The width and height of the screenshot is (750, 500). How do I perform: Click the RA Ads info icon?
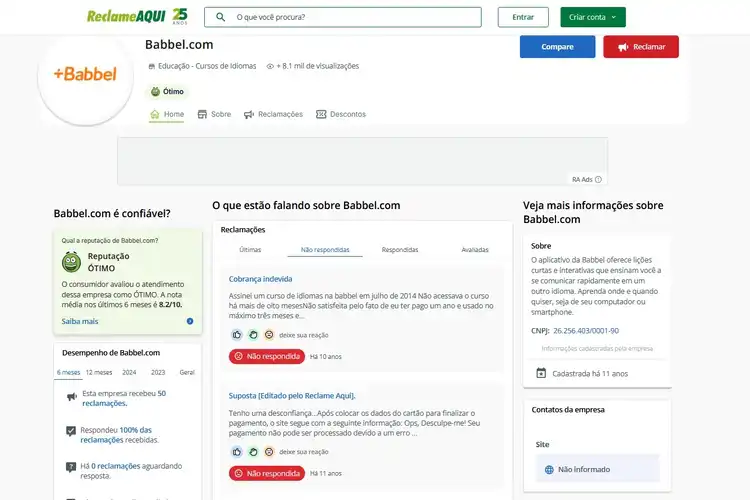pyautogui.click(x=598, y=179)
